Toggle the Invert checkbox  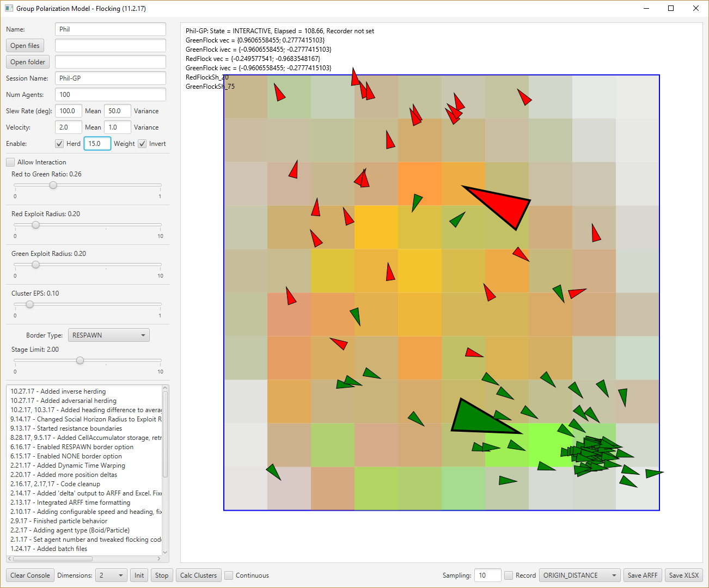tap(142, 144)
